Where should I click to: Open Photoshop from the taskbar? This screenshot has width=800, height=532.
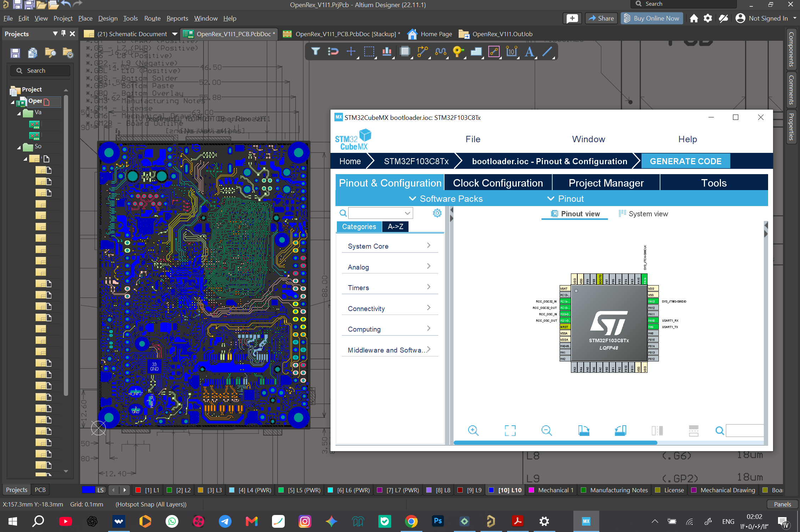point(438,521)
